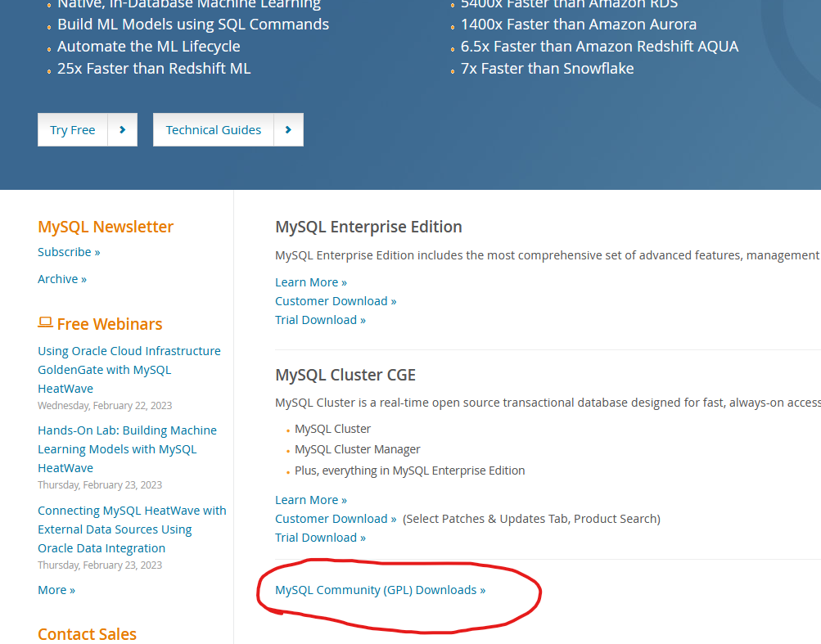
Task: Click Learn More under MySQL Enterprise Edition
Action: (311, 282)
